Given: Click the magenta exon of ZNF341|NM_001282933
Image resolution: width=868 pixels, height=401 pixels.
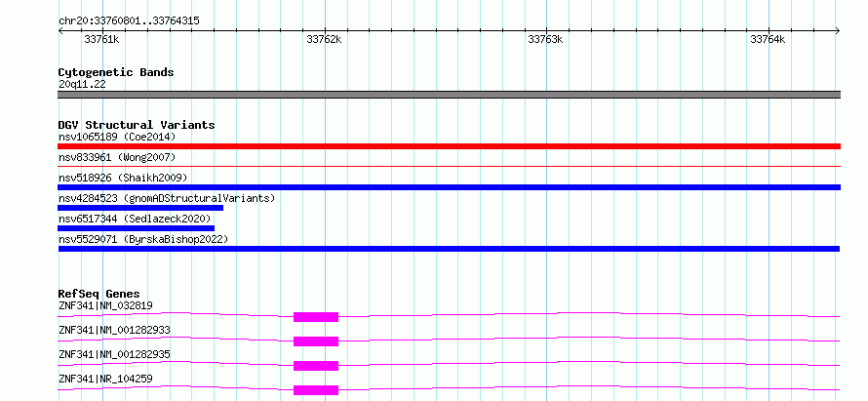Looking at the screenshot, I should 316,341.
